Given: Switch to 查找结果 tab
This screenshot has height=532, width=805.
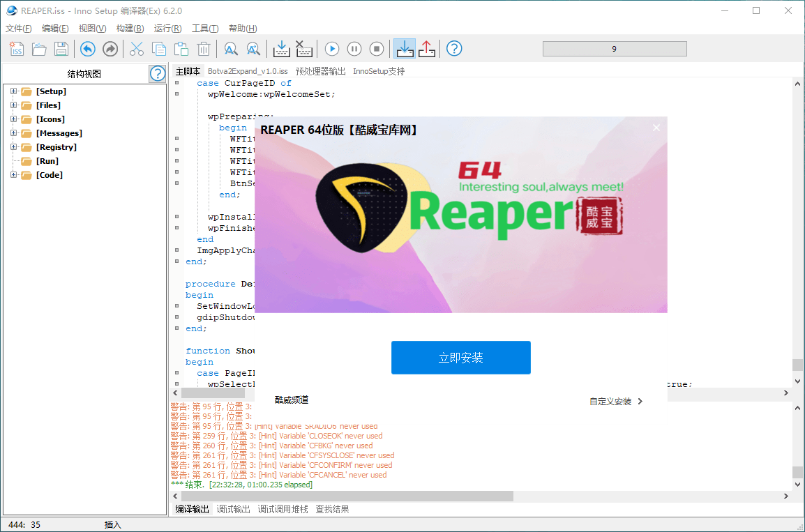Looking at the screenshot, I should [332, 509].
